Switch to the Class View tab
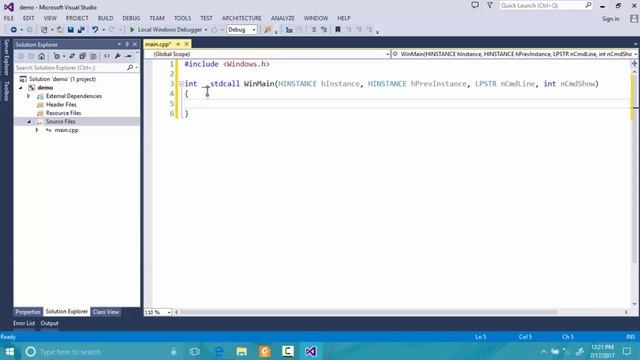This screenshot has width=640, height=360. (106, 312)
